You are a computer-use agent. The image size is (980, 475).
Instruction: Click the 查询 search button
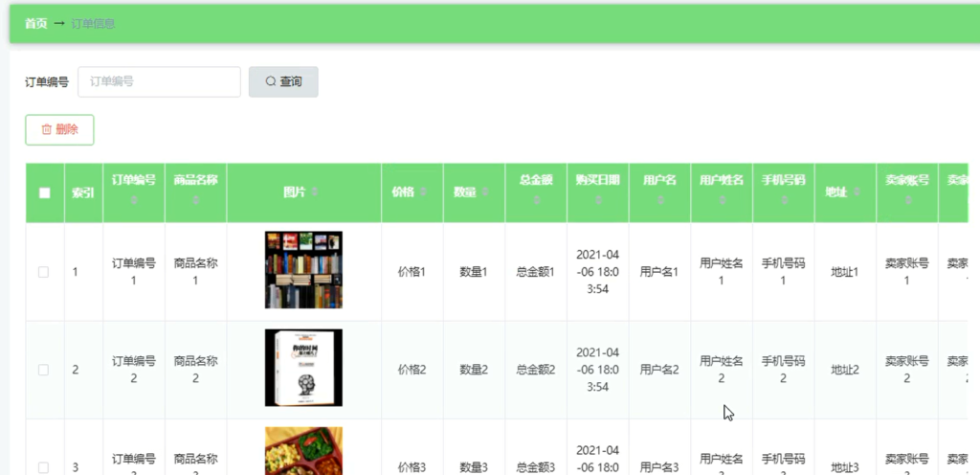coord(283,81)
